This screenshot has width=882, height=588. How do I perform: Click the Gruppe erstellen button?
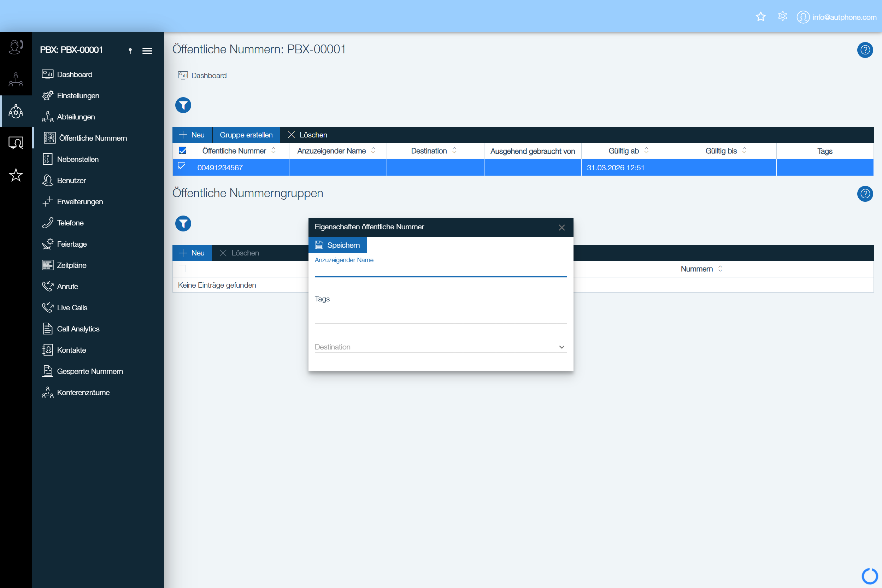coord(246,135)
